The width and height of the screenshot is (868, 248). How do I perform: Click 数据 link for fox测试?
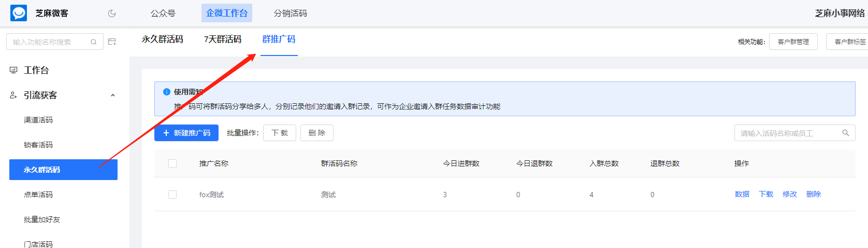click(x=742, y=194)
